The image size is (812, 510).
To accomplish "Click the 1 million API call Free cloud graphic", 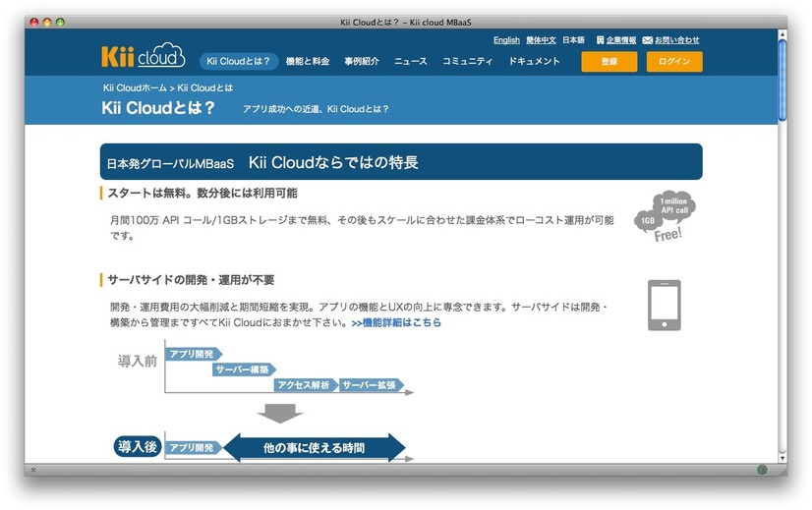I will (665, 216).
